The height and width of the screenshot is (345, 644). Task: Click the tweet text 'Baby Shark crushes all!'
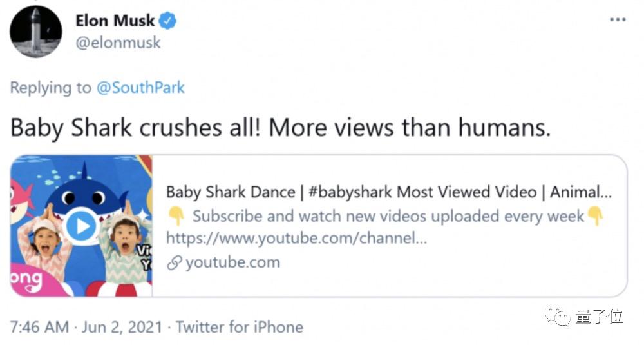click(135, 128)
